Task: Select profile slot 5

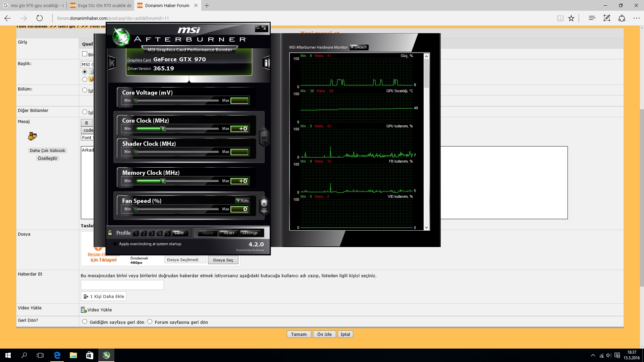Action: pyautogui.click(x=167, y=233)
